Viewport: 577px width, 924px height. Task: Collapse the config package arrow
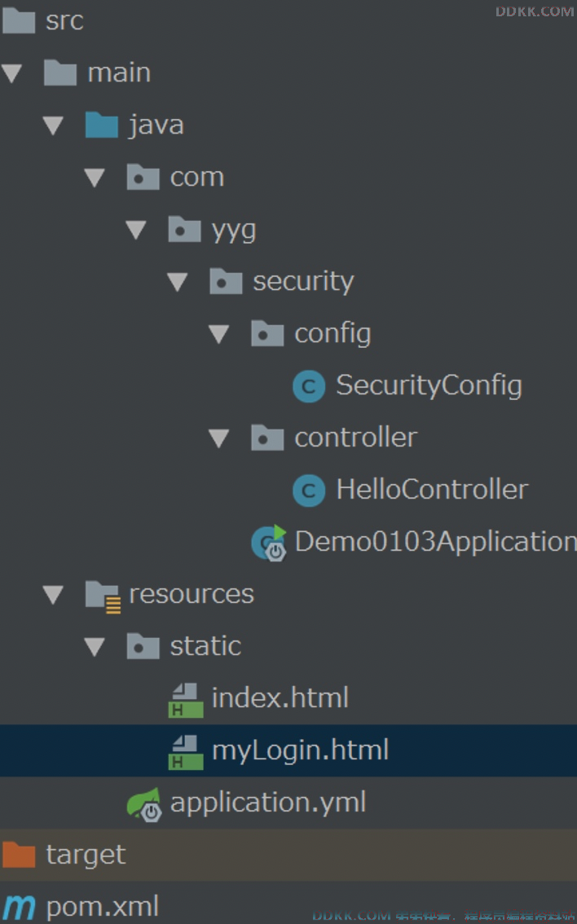point(218,335)
